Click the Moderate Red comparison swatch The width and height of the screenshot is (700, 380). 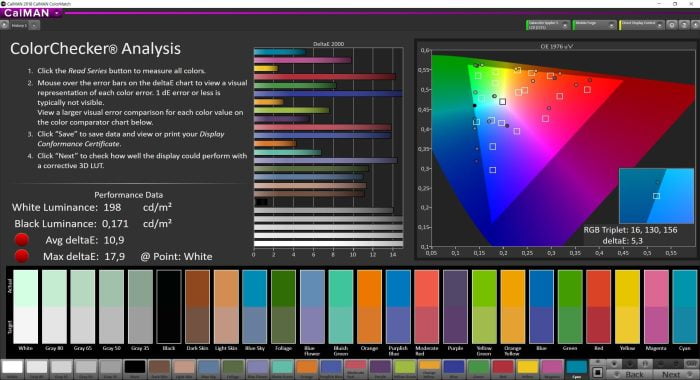point(427,307)
